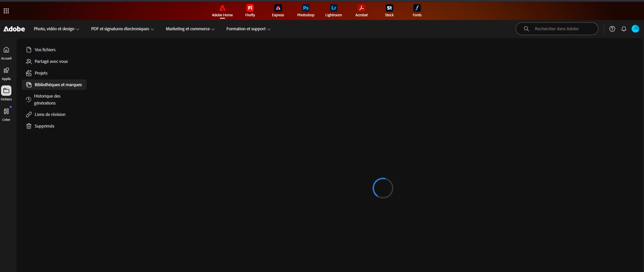The width and height of the screenshot is (644, 272).
Task: Open Adobe Home app
Action: pos(222,11)
